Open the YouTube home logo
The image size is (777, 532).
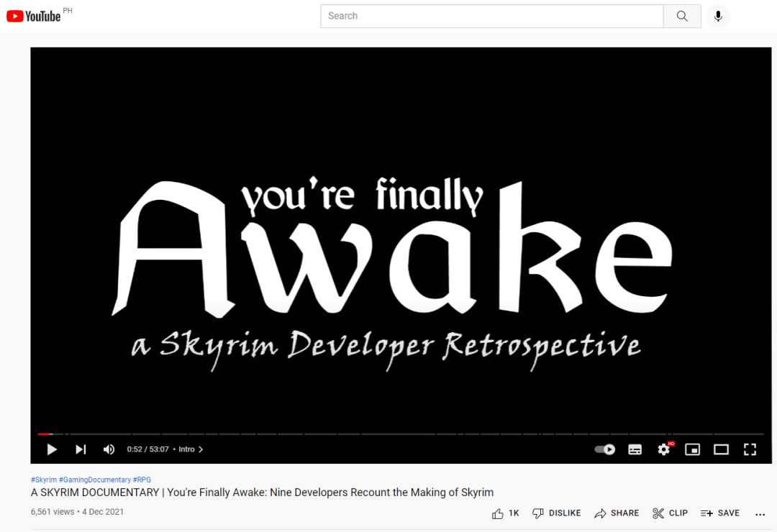33,17
